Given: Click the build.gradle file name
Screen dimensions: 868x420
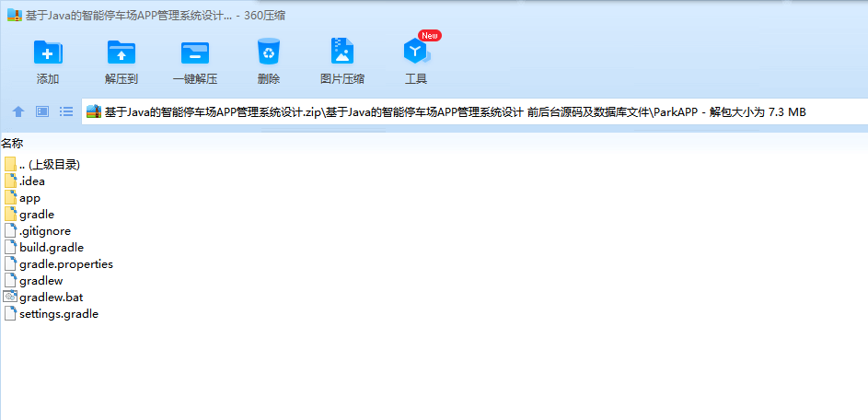Looking at the screenshot, I should (x=52, y=248).
